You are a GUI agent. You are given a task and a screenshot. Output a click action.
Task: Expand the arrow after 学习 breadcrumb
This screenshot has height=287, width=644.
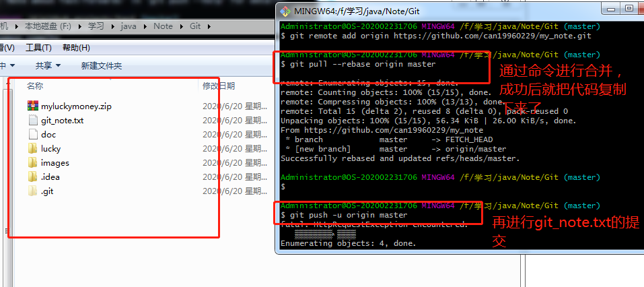[x=112, y=27]
